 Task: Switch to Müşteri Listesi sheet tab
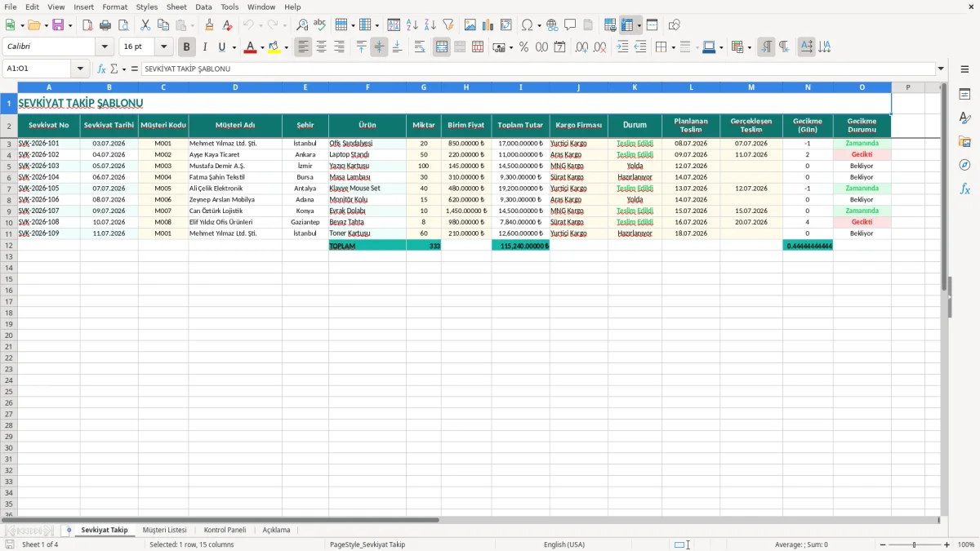(165, 530)
